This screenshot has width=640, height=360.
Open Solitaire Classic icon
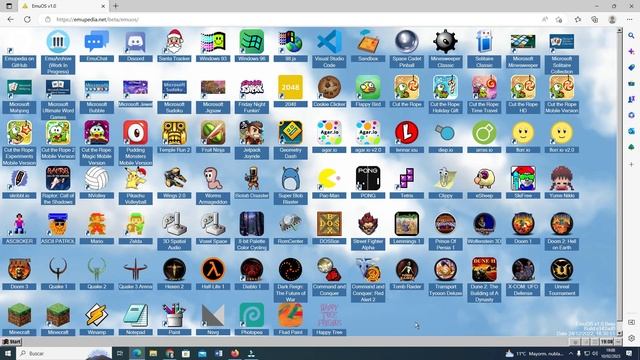(x=484, y=42)
